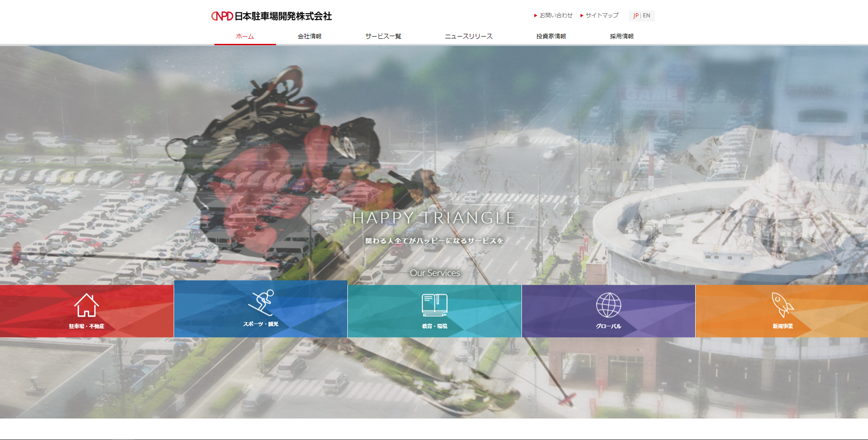868x440 pixels.
Task: Click the book icon for 教育・環境
Action: 434,305
